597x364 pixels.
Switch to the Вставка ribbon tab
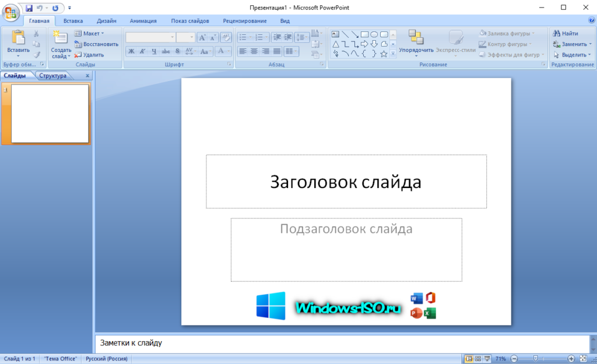click(73, 21)
